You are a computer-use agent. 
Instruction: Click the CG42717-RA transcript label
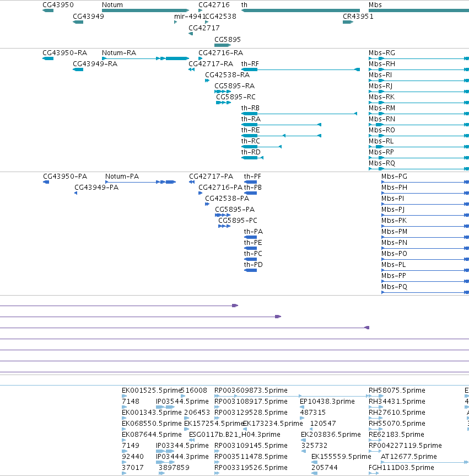click(211, 64)
